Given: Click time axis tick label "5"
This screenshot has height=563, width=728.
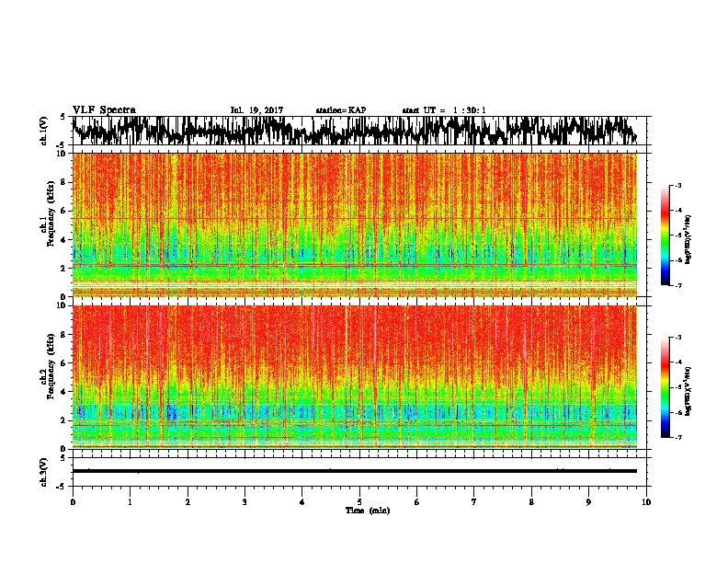Looking at the screenshot, I should 359,502.
